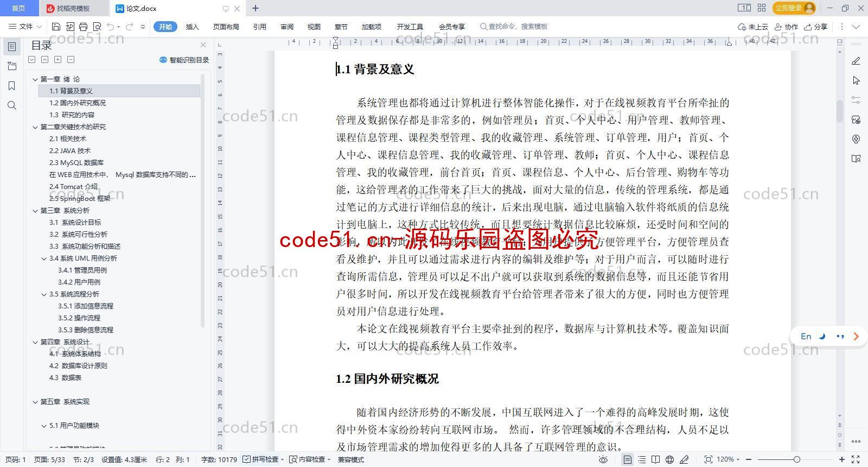Click the four-squares app grid icon at top
868x467 pixels.
[762, 8]
